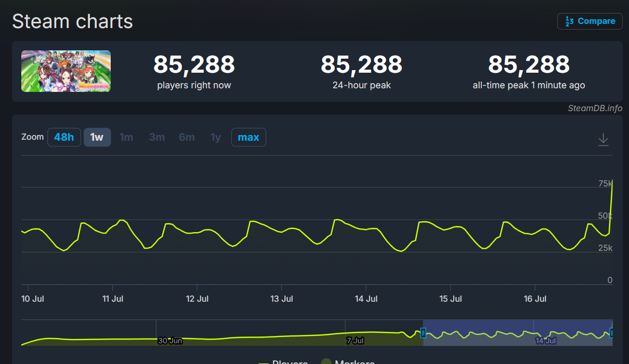This screenshot has height=364, width=629.
Task: Click the 30 Jun navigator label
Action: tap(170, 341)
